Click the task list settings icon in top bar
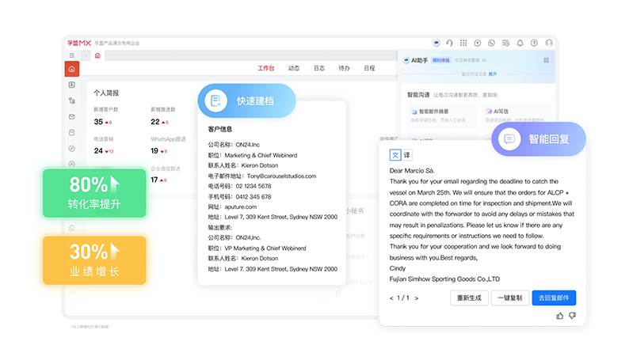629x364 pixels. [505, 43]
